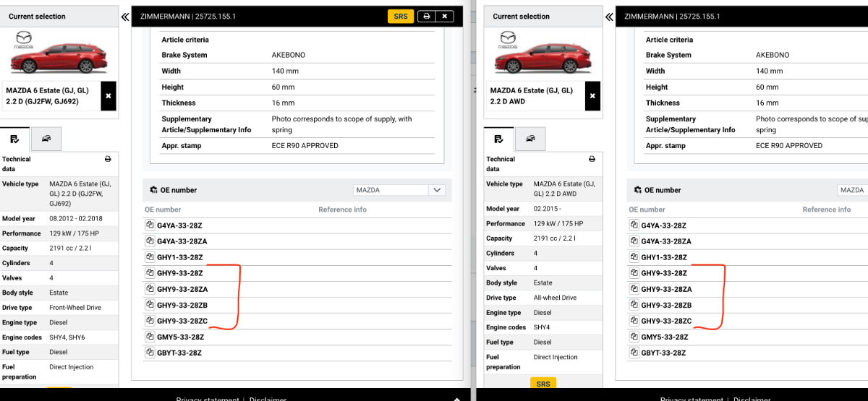Copy OE number GHY9-33-28Z in left window
868x401 pixels.
150,273
